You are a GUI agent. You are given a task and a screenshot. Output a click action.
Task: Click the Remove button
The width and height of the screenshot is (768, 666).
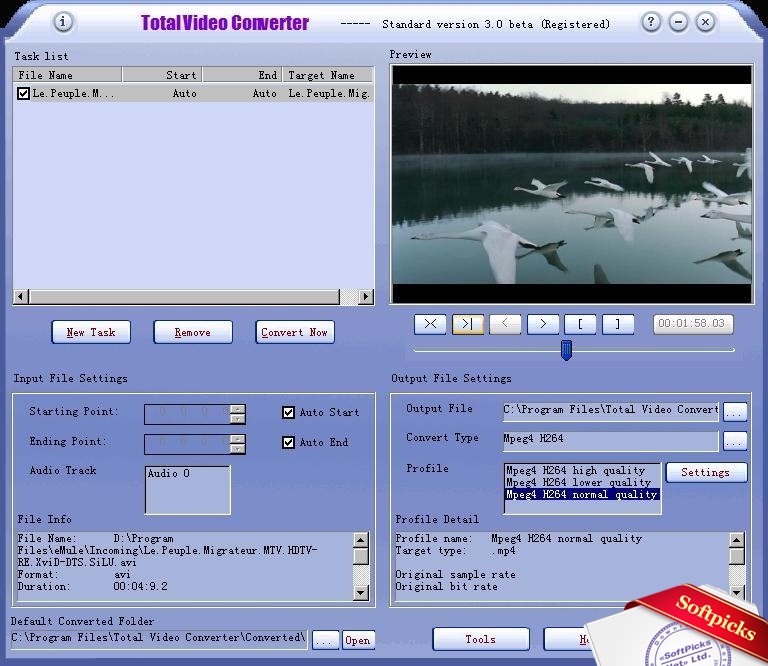pos(193,333)
